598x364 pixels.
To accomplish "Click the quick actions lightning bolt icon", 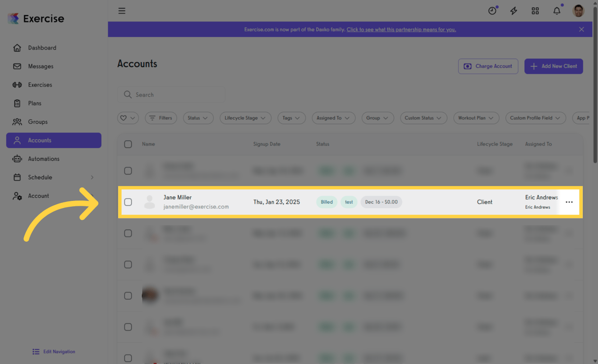I will click(x=514, y=10).
